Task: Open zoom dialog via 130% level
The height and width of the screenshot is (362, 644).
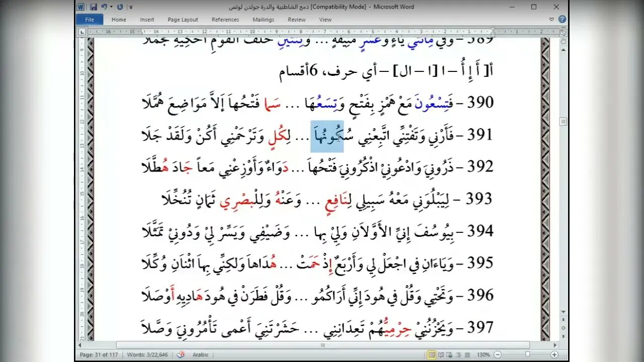Action: (483, 355)
